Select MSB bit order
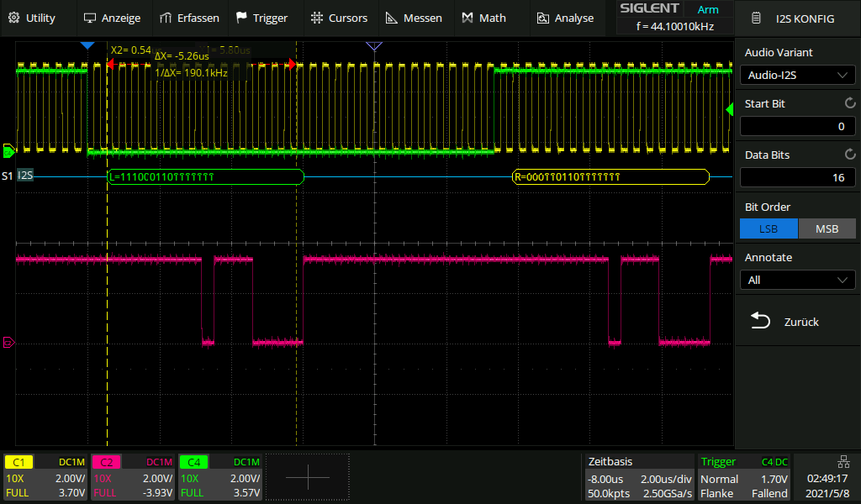Screen dimensions: 861x504 pyautogui.click(x=827, y=229)
